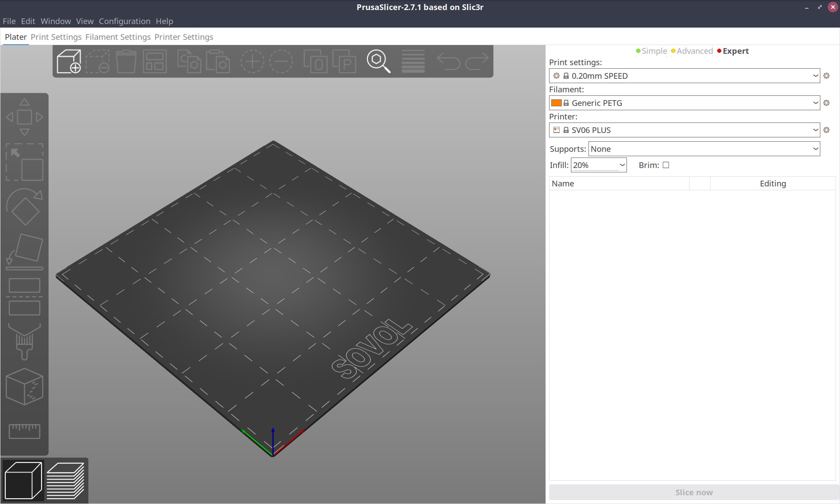Click the Slice now button

click(694, 492)
